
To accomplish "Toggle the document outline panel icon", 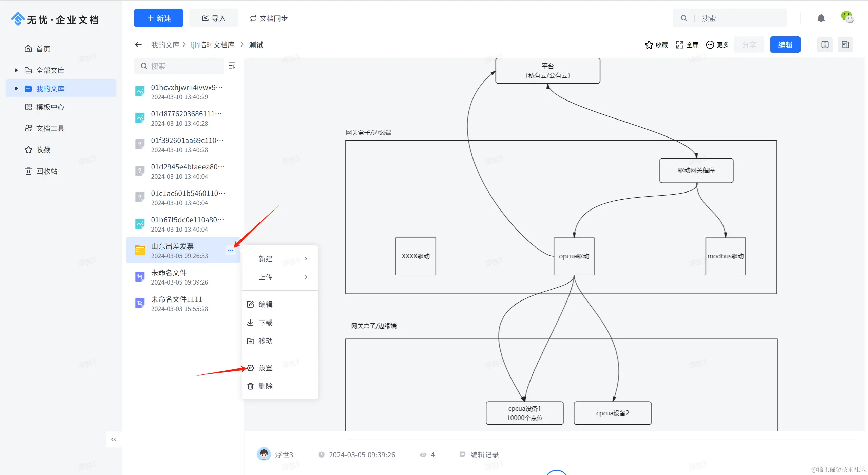I will pos(845,44).
